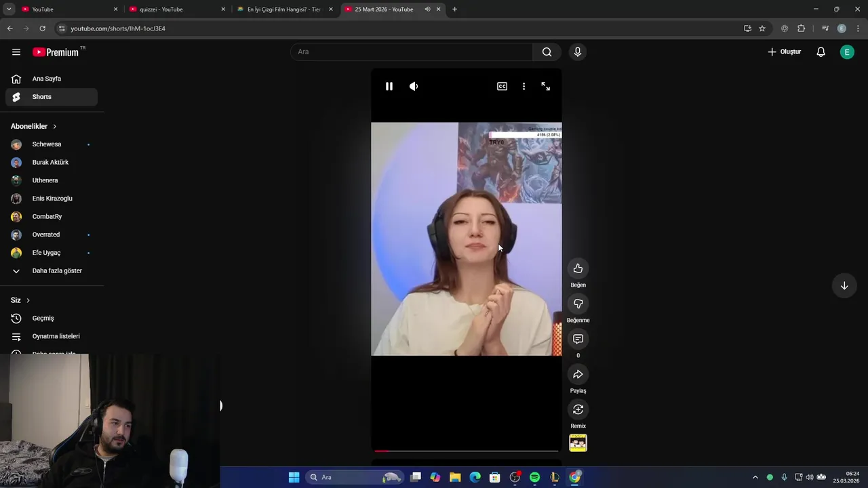Image resolution: width=868 pixels, height=488 pixels.
Task: Reload the current page
Action: (42, 28)
